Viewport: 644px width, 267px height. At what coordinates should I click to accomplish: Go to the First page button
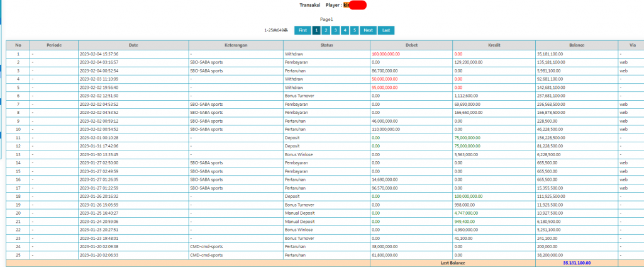pyautogui.click(x=303, y=30)
